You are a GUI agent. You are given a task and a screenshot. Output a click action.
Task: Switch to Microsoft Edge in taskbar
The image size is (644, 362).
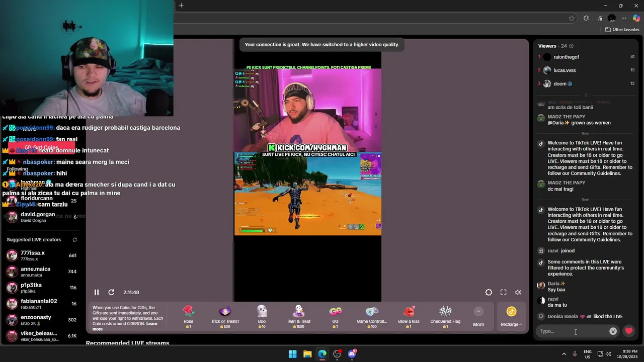(x=322, y=354)
